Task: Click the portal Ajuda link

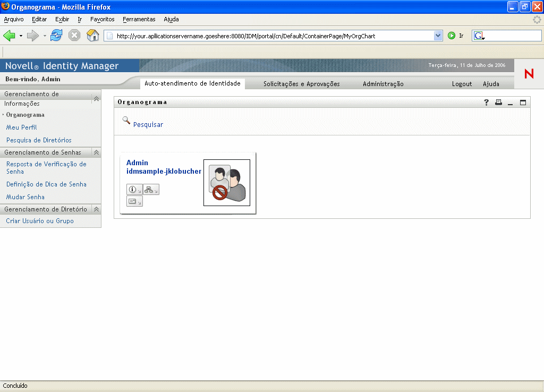Action: tap(491, 84)
